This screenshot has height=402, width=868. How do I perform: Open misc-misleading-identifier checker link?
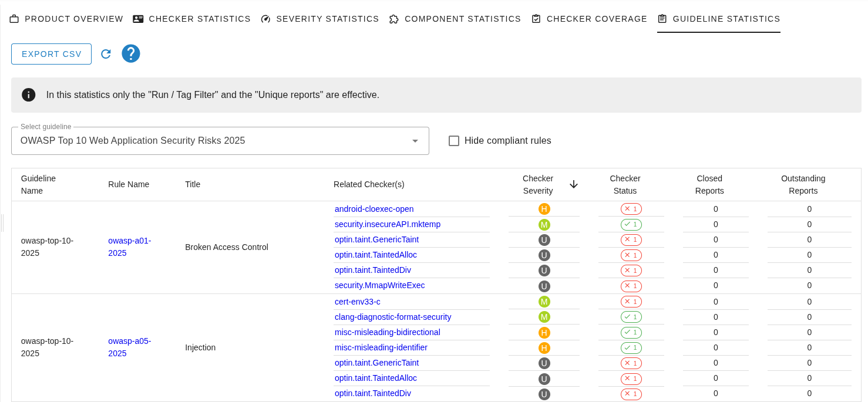[381, 347]
